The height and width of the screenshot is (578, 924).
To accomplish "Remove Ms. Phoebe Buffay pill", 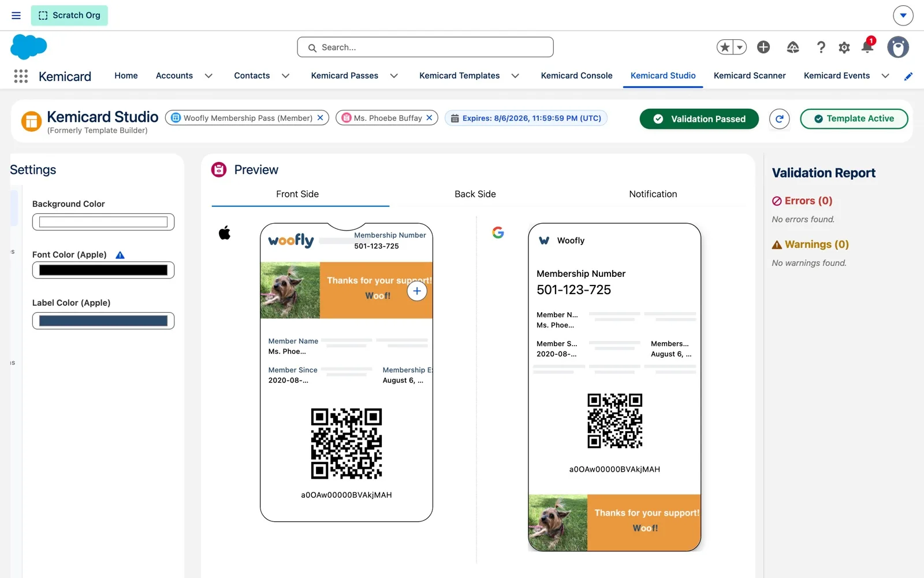I will click(x=430, y=117).
